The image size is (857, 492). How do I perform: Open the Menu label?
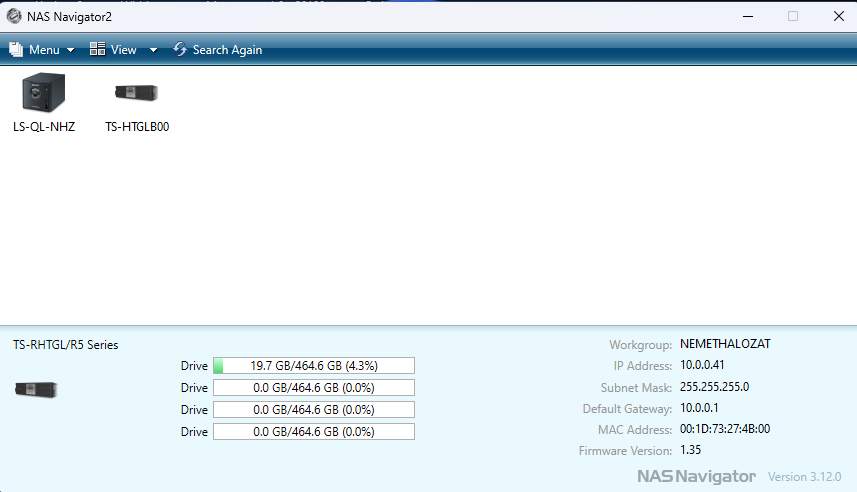pyautogui.click(x=44, y=50)
